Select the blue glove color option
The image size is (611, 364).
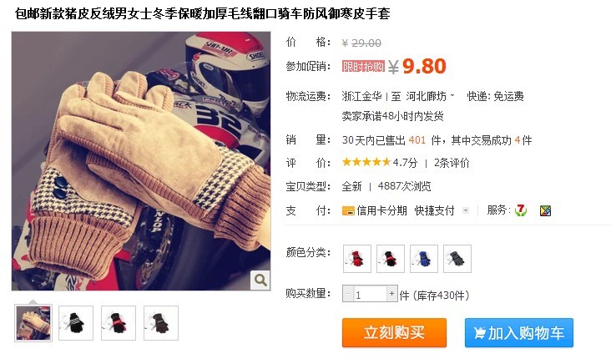pos(424,259)
